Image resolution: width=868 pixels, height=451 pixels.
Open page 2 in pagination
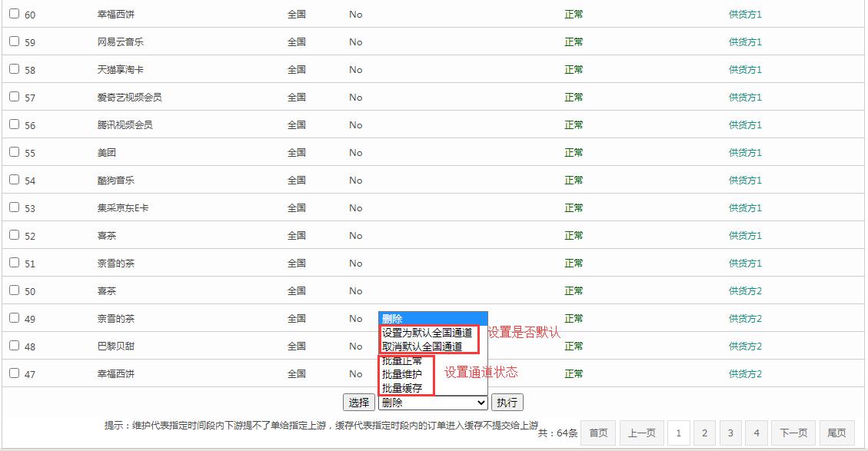(x=705, y=433)
